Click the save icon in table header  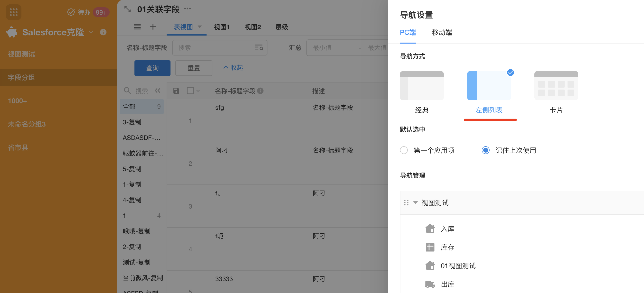(x=176, y=91)
